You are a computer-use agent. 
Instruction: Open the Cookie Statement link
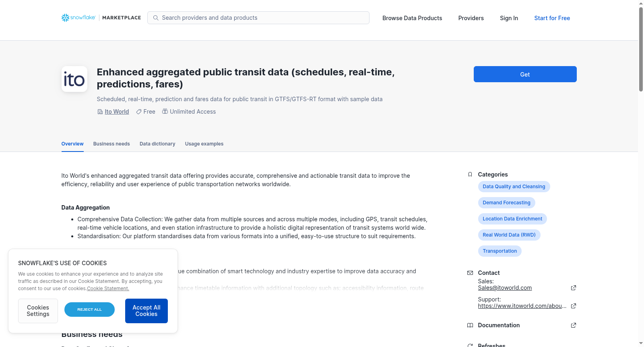click(x=108, y=289)
